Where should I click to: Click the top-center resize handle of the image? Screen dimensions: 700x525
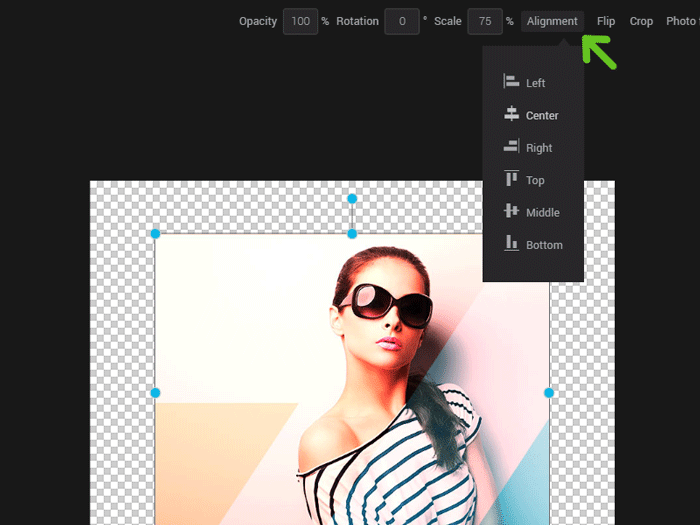pyautogui.click(x=352, y=234)
